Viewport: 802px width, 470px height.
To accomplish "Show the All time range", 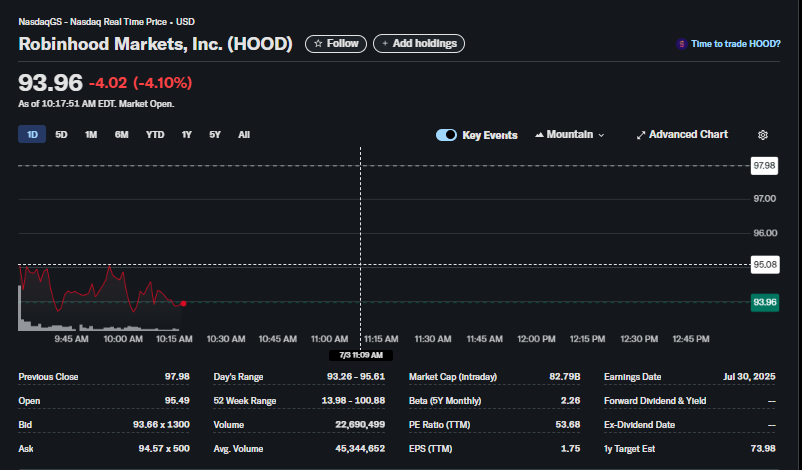I will pos(244,135).
